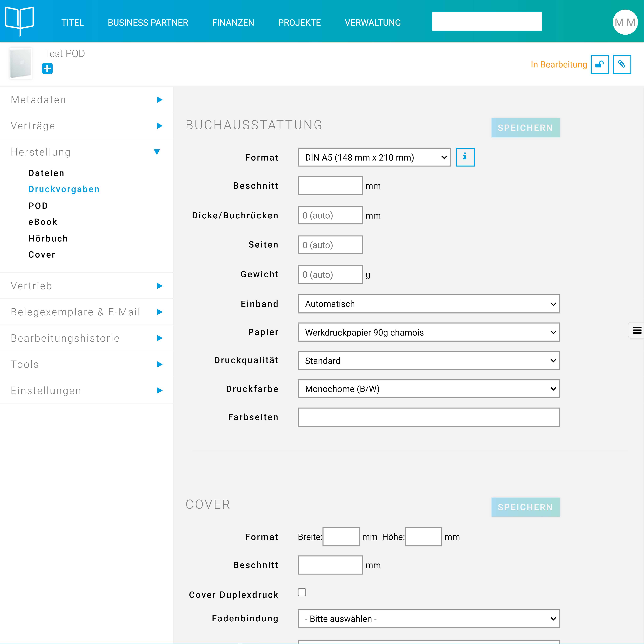The width and height of the screenshot is (644, 644).
Task: Click the open book logo icon
Action: 20,21
